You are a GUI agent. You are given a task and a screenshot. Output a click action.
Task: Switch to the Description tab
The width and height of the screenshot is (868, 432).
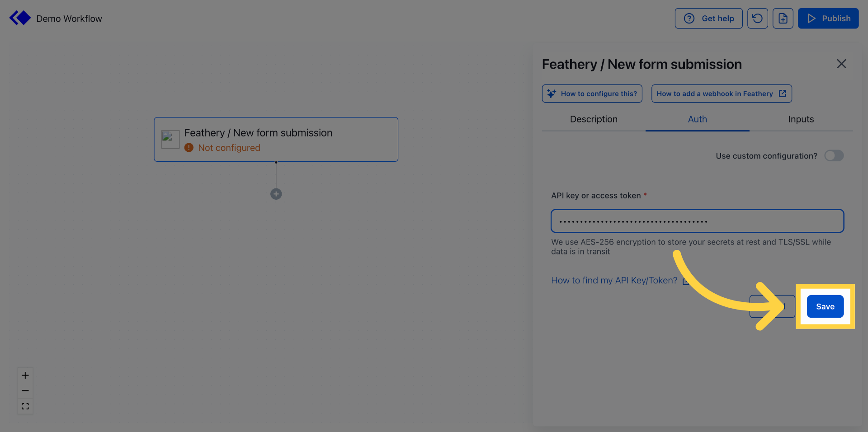click(593, 119)
